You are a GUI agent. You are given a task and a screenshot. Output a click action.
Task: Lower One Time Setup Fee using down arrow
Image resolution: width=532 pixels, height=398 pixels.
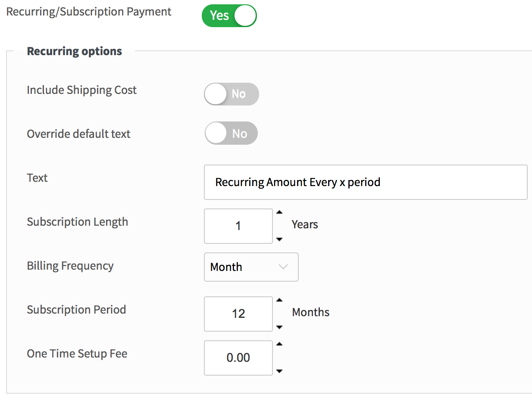click(279, 371)
